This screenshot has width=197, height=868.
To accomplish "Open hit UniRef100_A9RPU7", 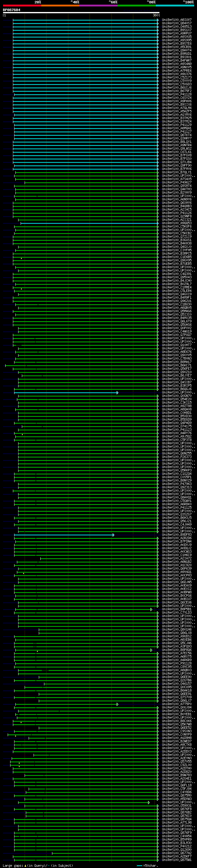I will pyautogui.click(x=176, y=33).
